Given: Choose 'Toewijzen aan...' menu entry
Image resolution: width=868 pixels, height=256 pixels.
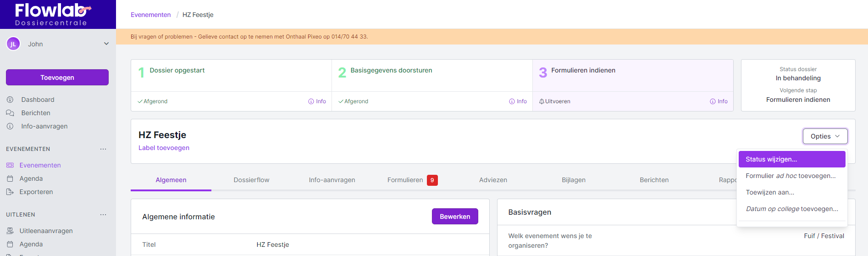Looking at the screenshot, I should coord(770,192).
